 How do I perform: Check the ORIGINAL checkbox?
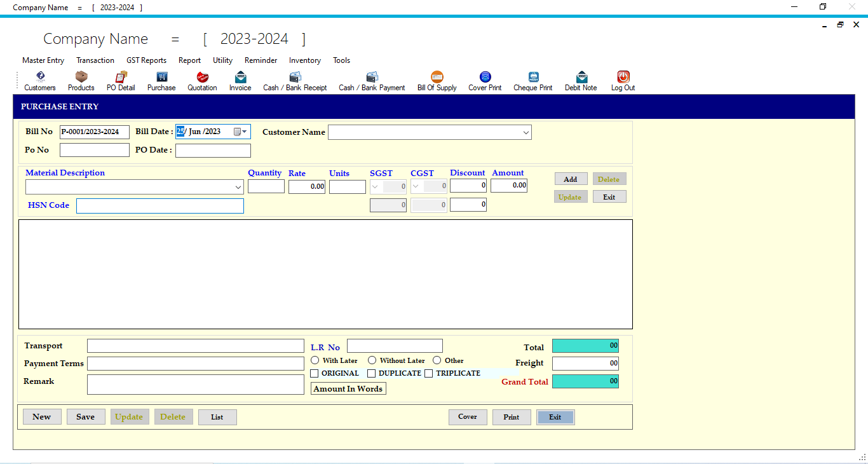(x=315, y=373)
